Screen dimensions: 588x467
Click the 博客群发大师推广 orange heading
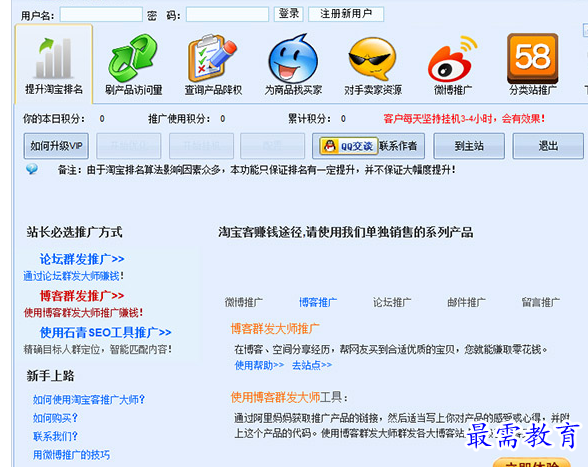click(x=275, y=329)
